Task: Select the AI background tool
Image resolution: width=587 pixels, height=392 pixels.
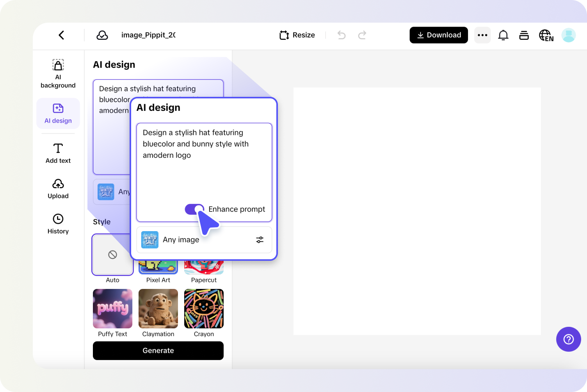Action: [x=58, y=73]
